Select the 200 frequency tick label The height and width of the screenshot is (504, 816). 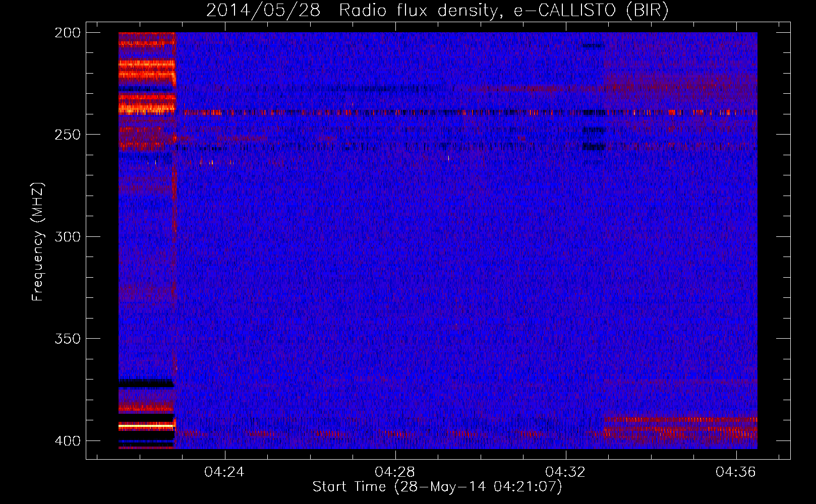click(x=68, y=33)
